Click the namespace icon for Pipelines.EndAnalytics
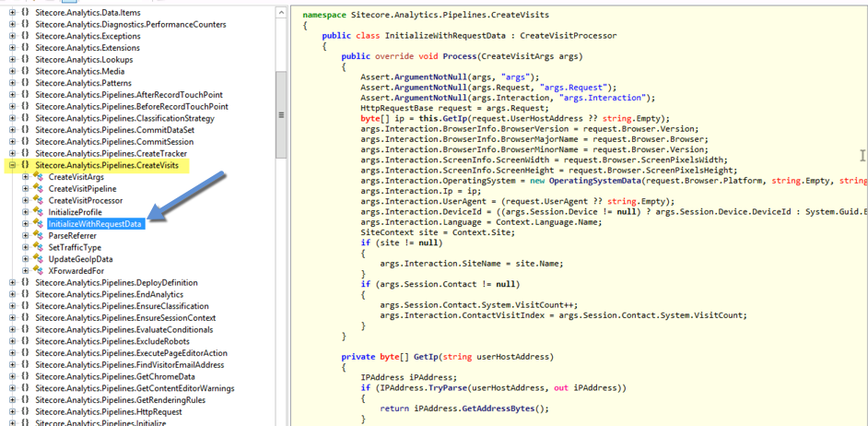Screen dimensions: 868x426 (x=25, y=294)
